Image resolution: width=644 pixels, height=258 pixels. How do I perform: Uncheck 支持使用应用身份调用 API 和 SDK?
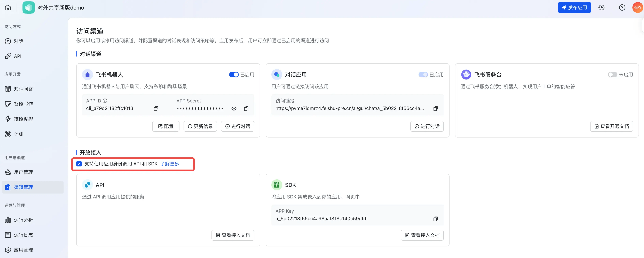click(79, 164)
